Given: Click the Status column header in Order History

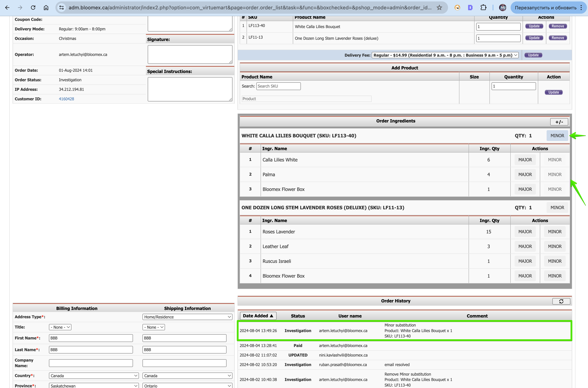Looking at the screenshot, I should coord(298,316).
